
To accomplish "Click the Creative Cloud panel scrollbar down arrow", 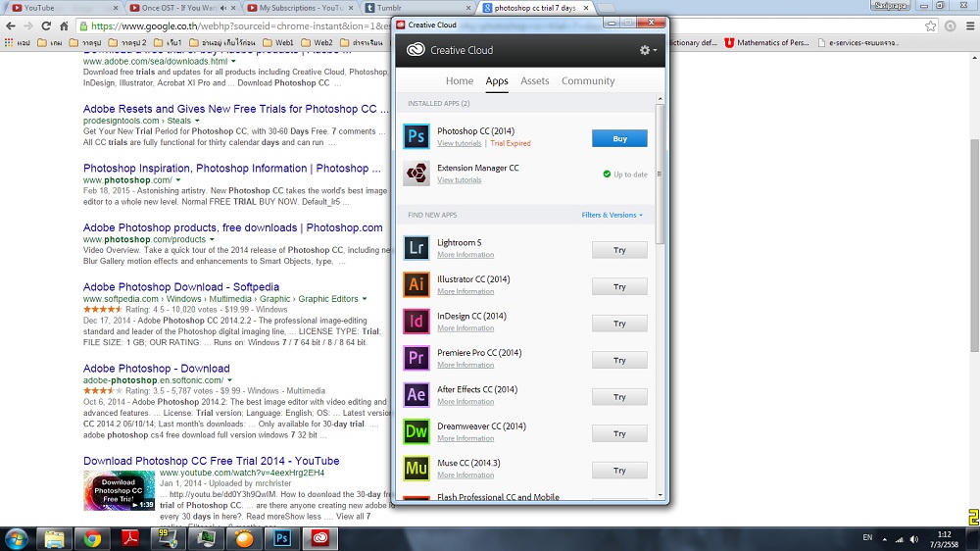I will click(x=660, y=495).
